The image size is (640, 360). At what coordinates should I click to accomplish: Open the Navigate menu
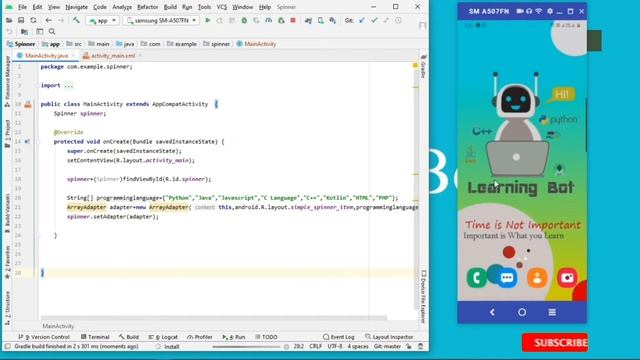point(76,7)
